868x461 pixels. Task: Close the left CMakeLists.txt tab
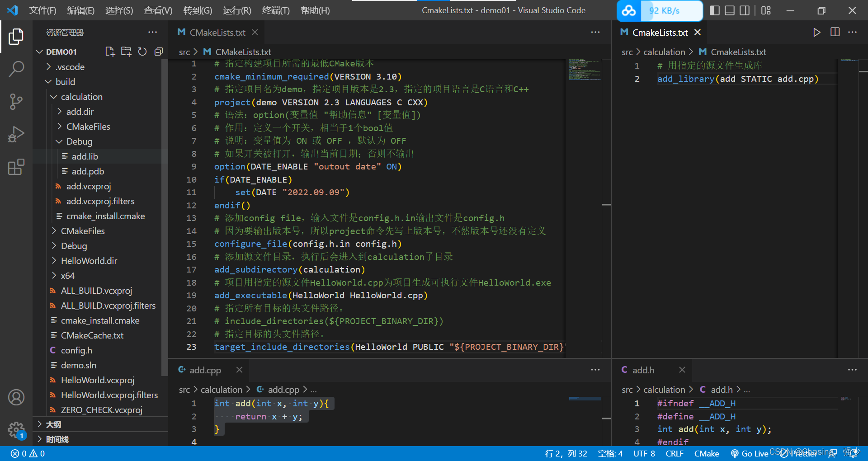[x=255, y=32]
